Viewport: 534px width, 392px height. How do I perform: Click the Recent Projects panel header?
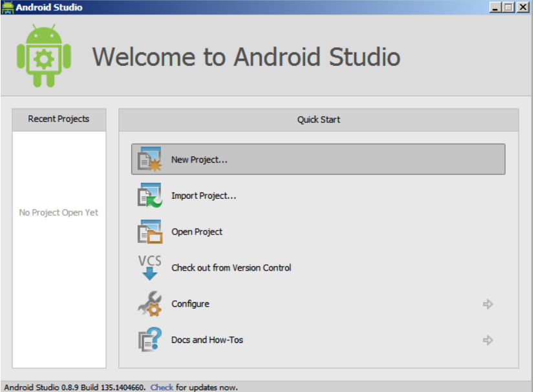[59, 119]
